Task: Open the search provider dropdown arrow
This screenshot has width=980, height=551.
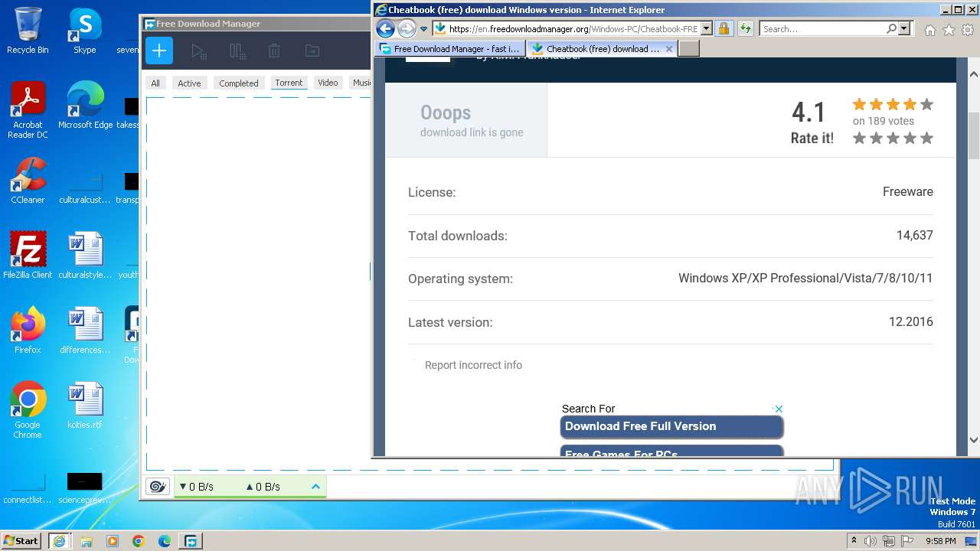Action: pos(904,29)
